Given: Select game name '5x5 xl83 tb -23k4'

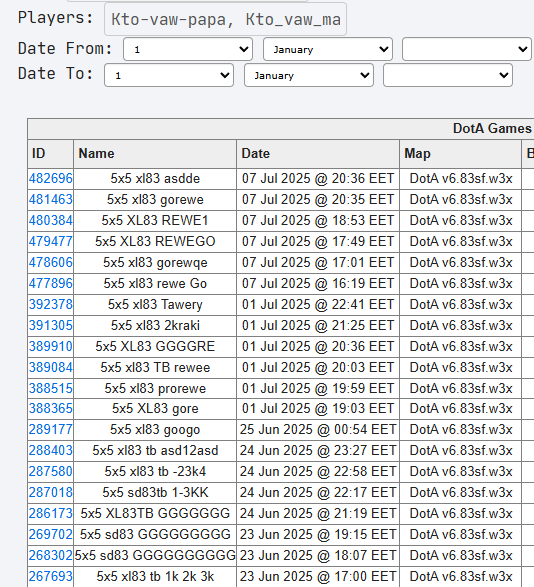Looking at the screenshot, I should point(155,471).
